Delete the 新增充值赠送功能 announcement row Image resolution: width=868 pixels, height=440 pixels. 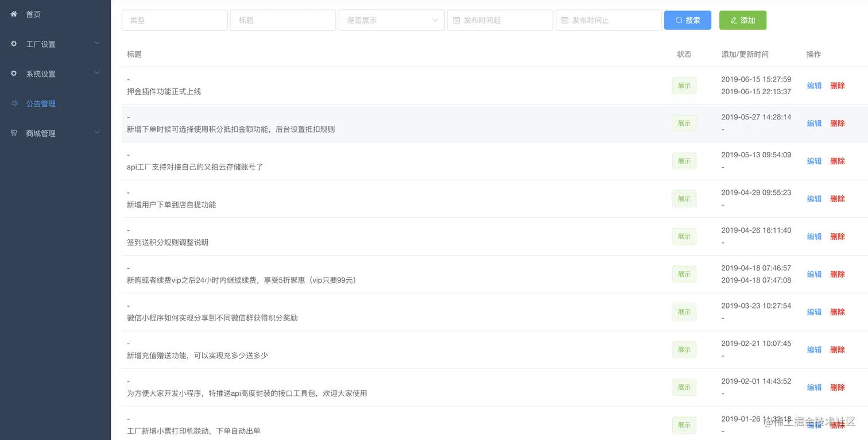pos(838,350)
